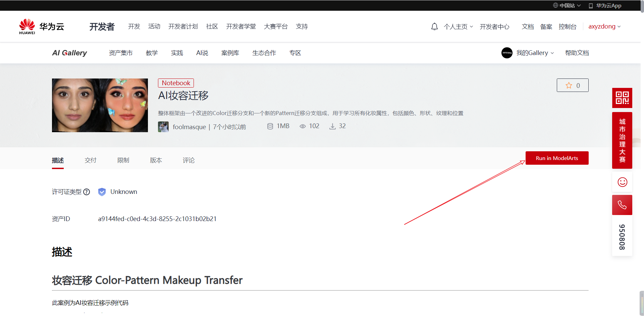Click the foolmasque author name

pyautogui.click(x=189, y=127)
